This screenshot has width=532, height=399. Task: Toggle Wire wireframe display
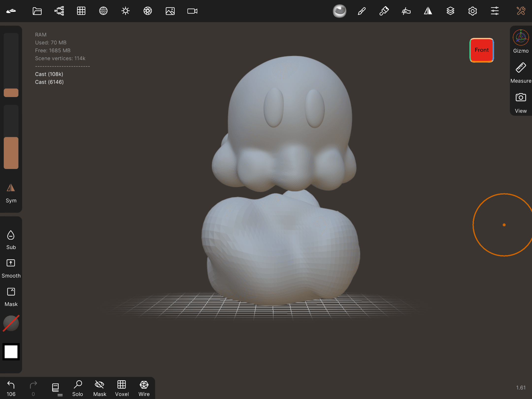pyautogui.click(x=144, y=388)
